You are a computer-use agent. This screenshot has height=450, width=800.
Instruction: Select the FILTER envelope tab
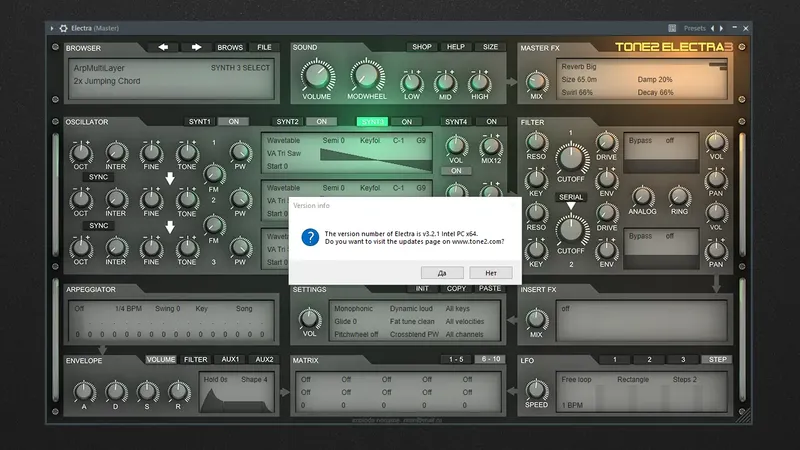coord(195,359)
